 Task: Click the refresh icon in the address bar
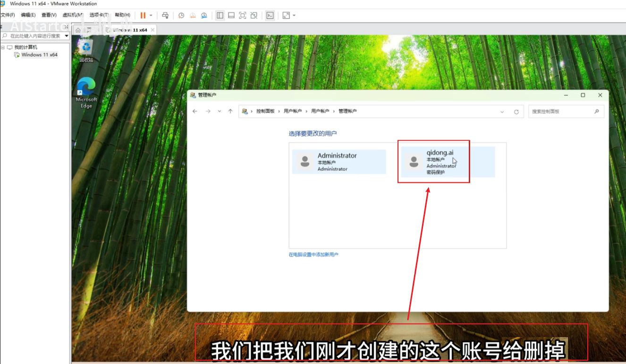click(516, 112)
